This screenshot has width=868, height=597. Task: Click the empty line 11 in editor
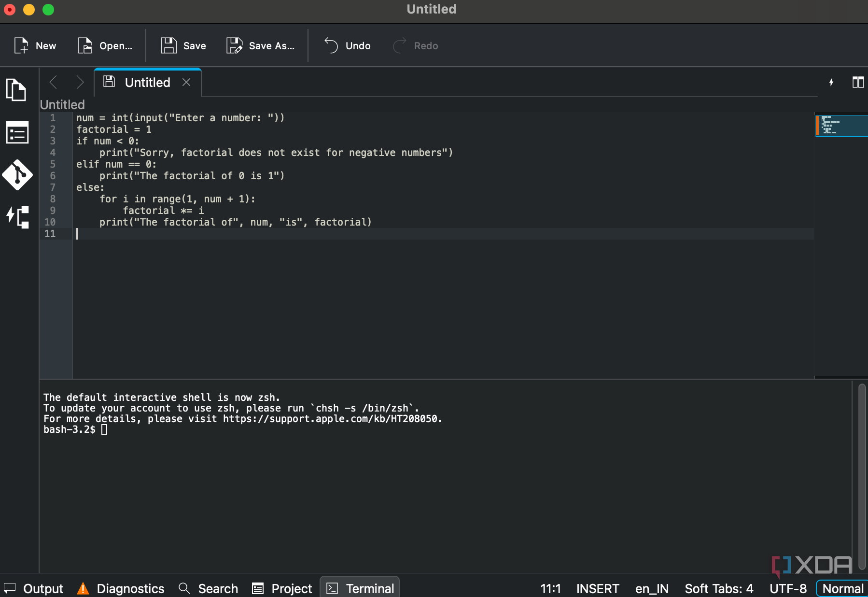pos(443,234)
